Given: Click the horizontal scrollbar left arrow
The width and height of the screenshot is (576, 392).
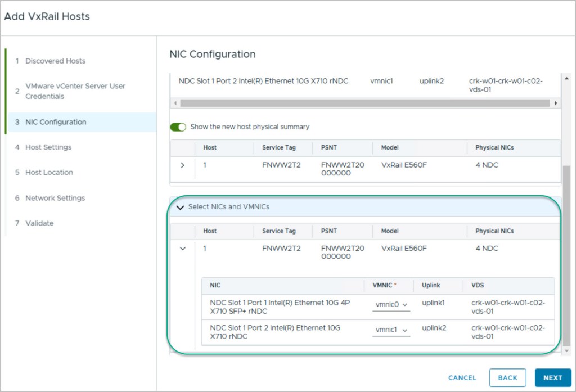Looking at the screenshot, I should (x=175, y=103).
